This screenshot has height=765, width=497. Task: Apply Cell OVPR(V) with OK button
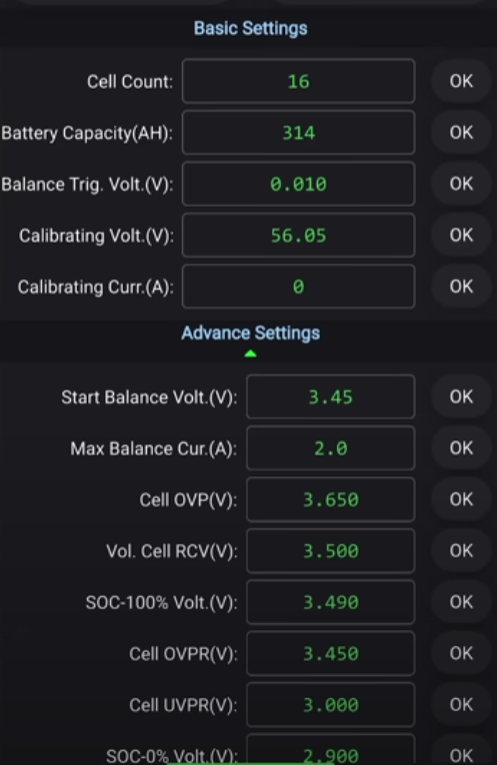[461, 653]
